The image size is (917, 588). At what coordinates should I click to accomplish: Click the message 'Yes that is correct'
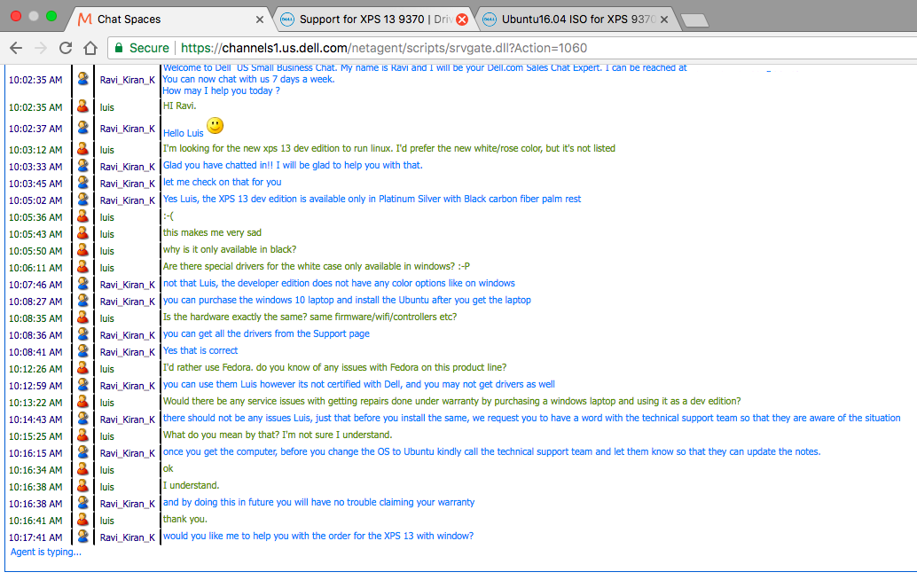pos(200,350)
